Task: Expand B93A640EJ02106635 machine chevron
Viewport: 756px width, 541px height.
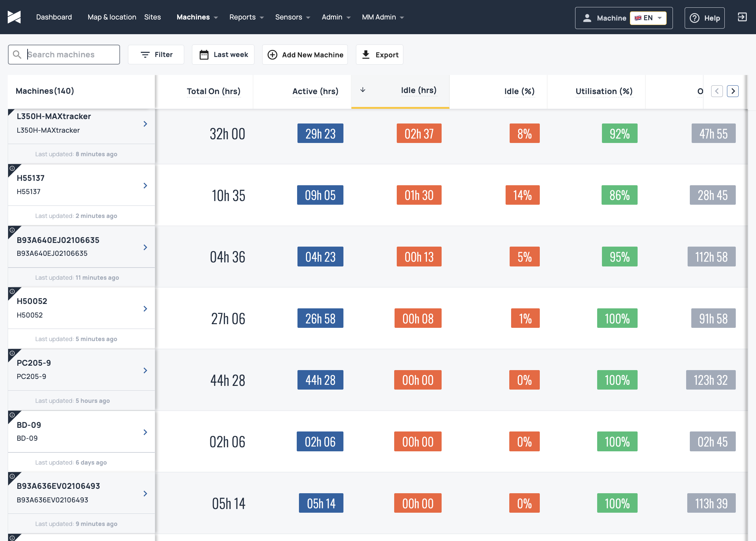Action: coord(145,247)
